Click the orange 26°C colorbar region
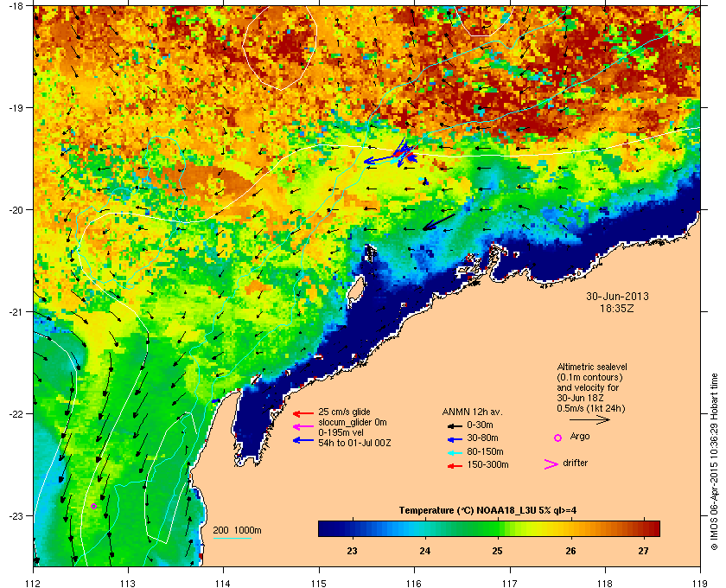 point(570,528)
